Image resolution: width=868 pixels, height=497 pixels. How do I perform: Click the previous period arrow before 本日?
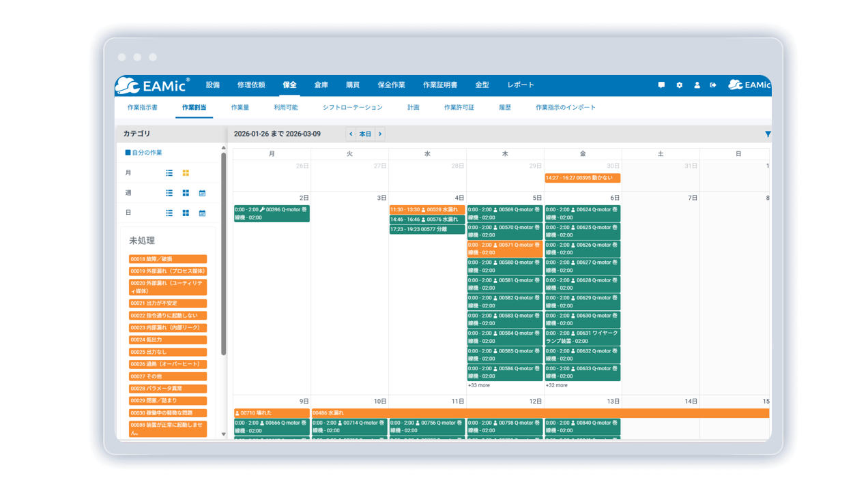tap(350, 134)
